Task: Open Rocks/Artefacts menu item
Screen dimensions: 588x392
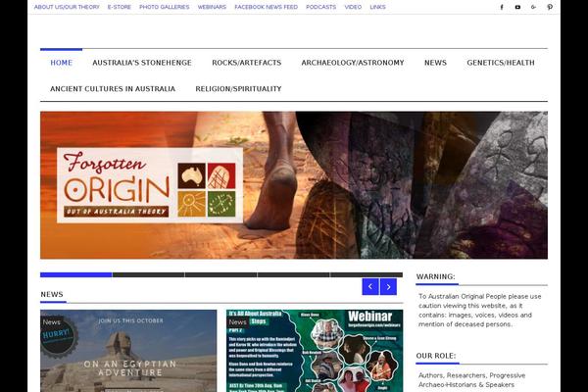Action: pos(246,63)
